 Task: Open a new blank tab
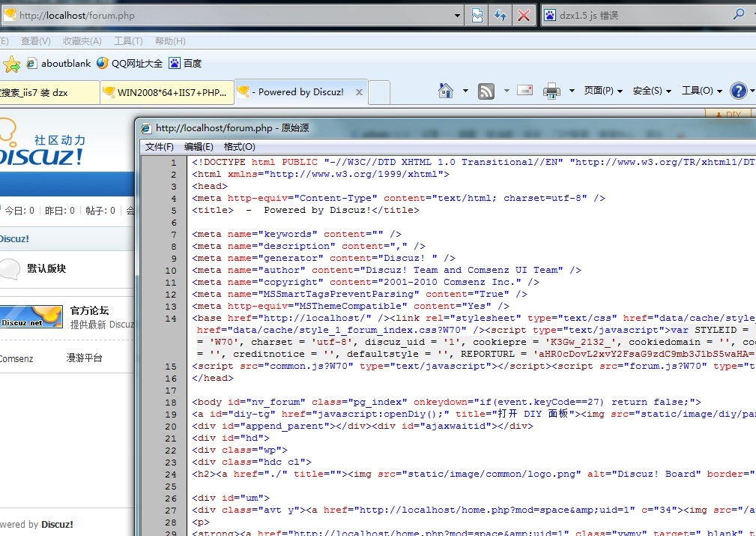click(x=379, y=92)
